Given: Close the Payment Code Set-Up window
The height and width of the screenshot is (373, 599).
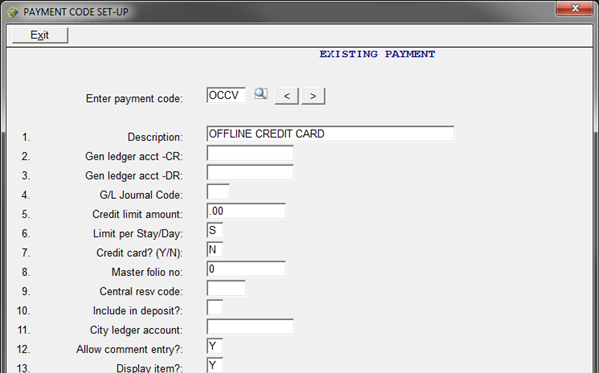Looking at the screenshot, I should coord(575,8).
